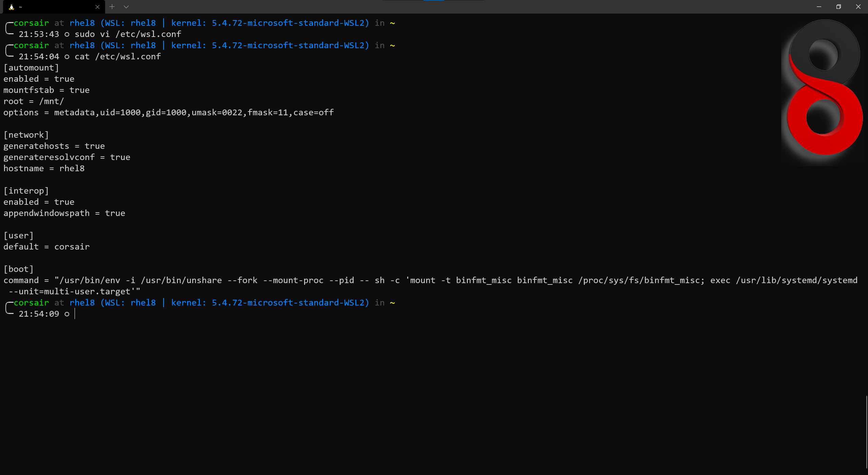Click the blinking cursor at the active prompt
This screenshot has width=868, height=475.
tap(75, 314)
